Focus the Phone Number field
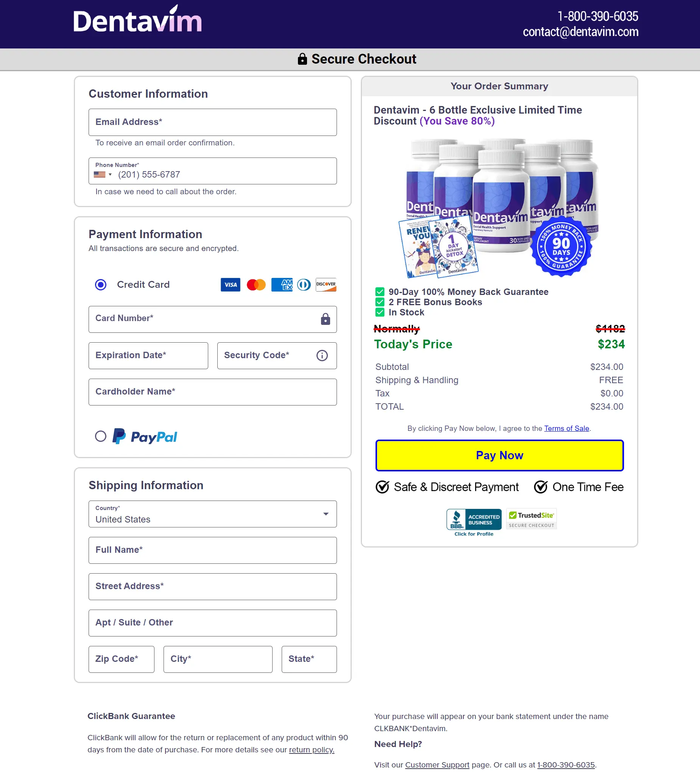The image size is (700, 783). pos(212,171)
